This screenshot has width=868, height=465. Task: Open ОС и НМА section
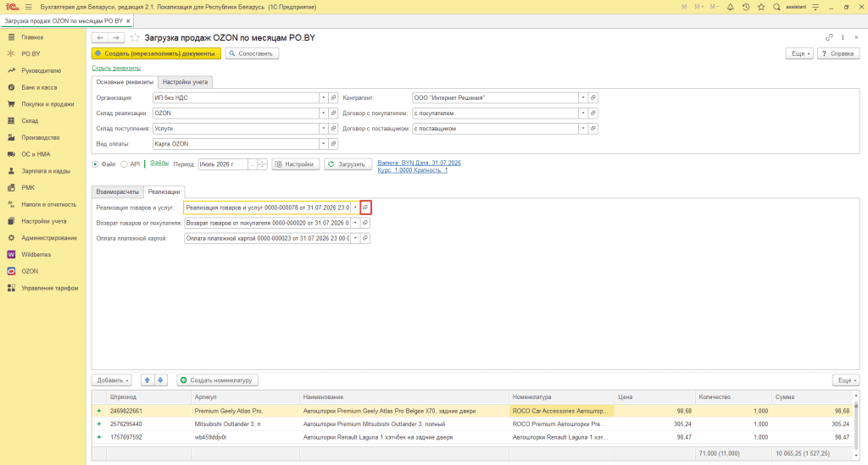(x=36, y=154)
